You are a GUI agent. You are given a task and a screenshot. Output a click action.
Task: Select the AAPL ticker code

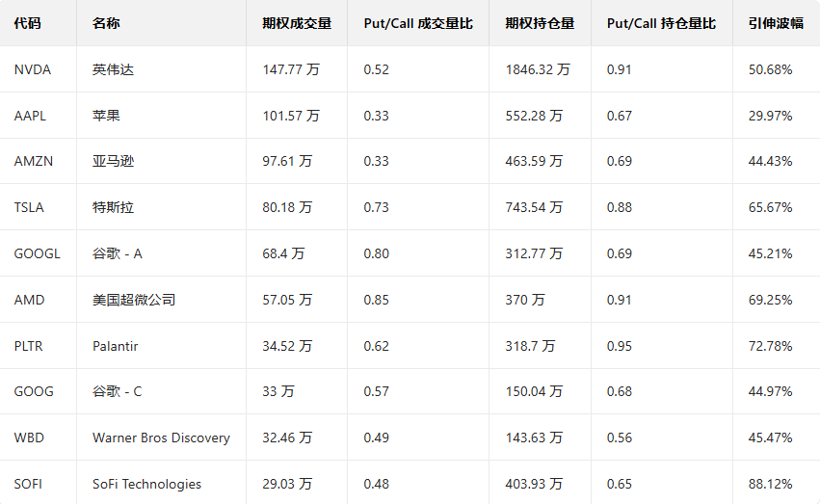(31, 116)
